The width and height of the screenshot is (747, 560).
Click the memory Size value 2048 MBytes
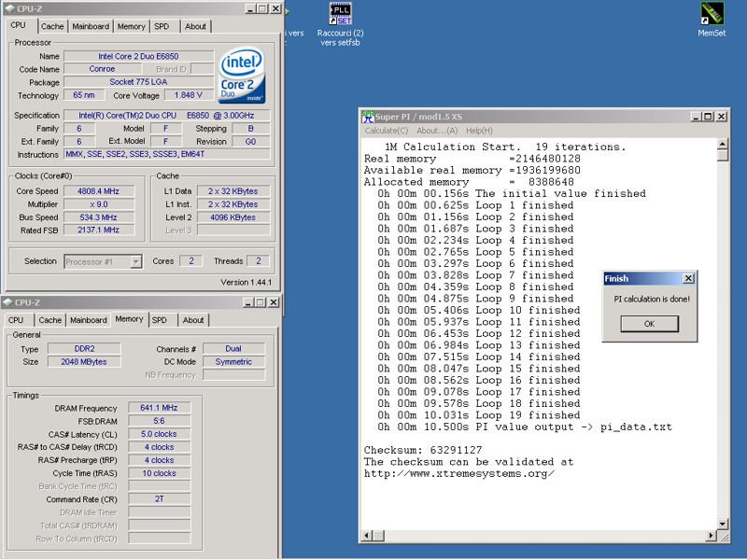click(84, 362)
